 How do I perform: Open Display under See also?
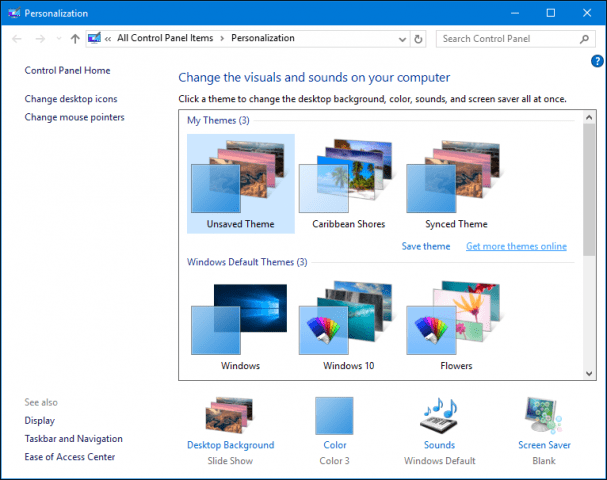click(39, 421)
